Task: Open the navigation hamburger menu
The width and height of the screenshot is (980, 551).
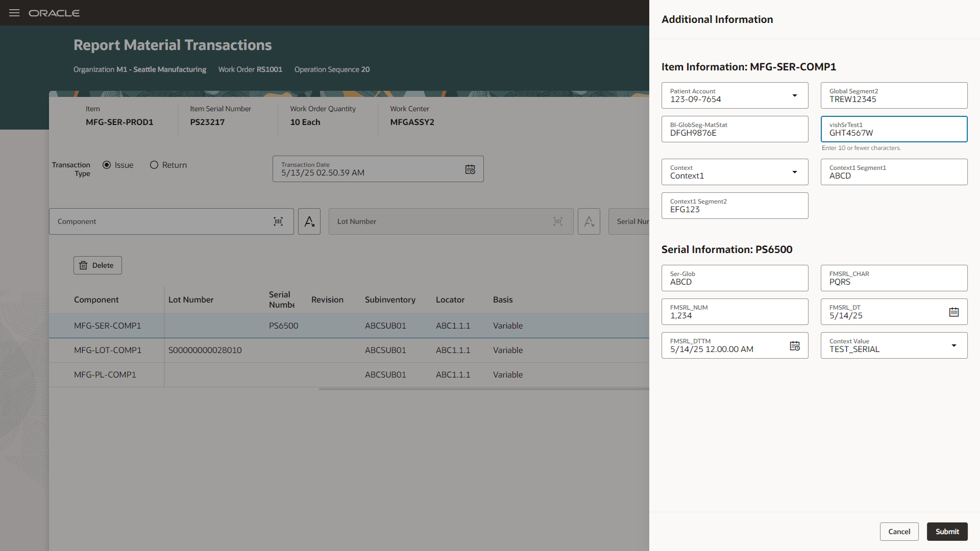Action: [14, 13]
